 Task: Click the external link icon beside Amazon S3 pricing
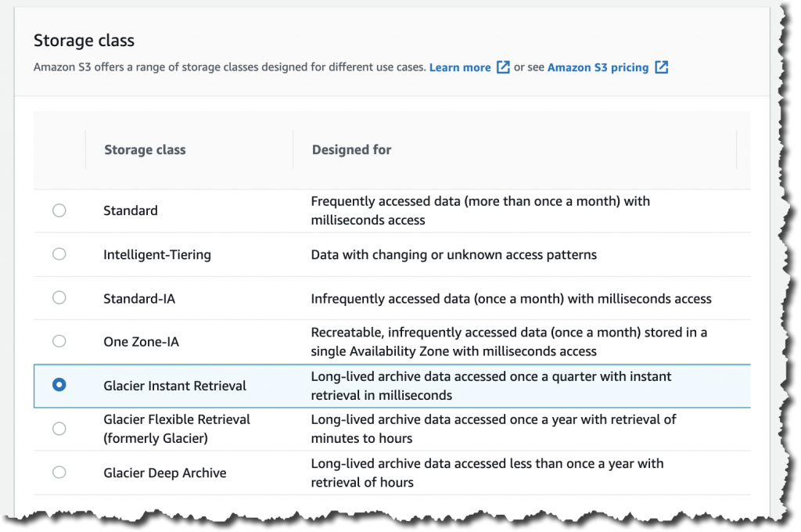pos(662,67)
